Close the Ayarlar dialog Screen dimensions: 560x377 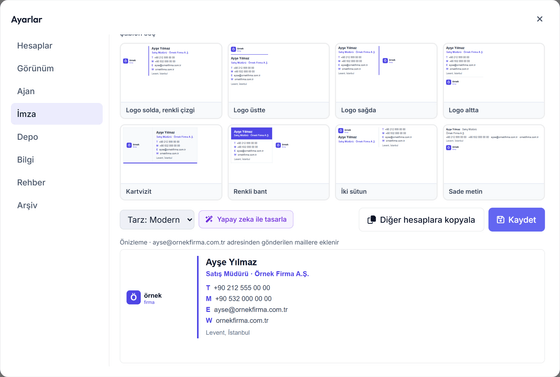539,19
